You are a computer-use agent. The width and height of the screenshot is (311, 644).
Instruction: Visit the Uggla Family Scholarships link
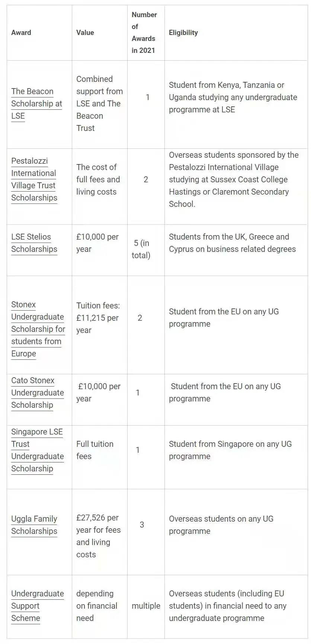34,525
